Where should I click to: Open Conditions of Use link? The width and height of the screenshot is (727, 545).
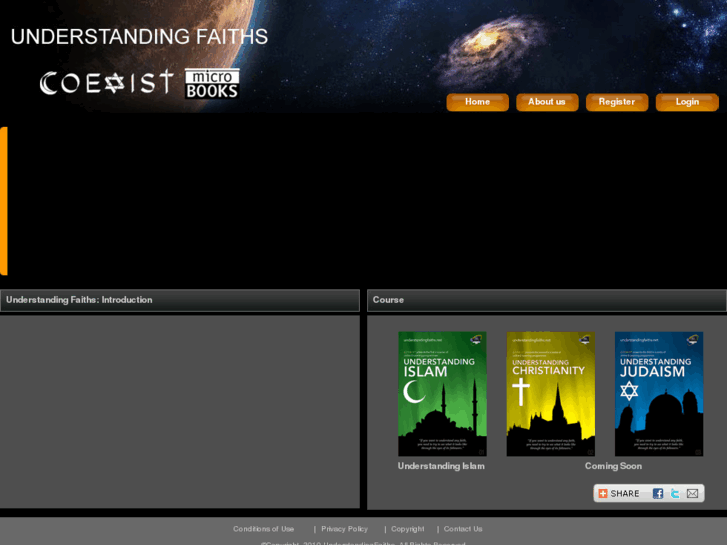pyautogui.click(x=263, y=529)
